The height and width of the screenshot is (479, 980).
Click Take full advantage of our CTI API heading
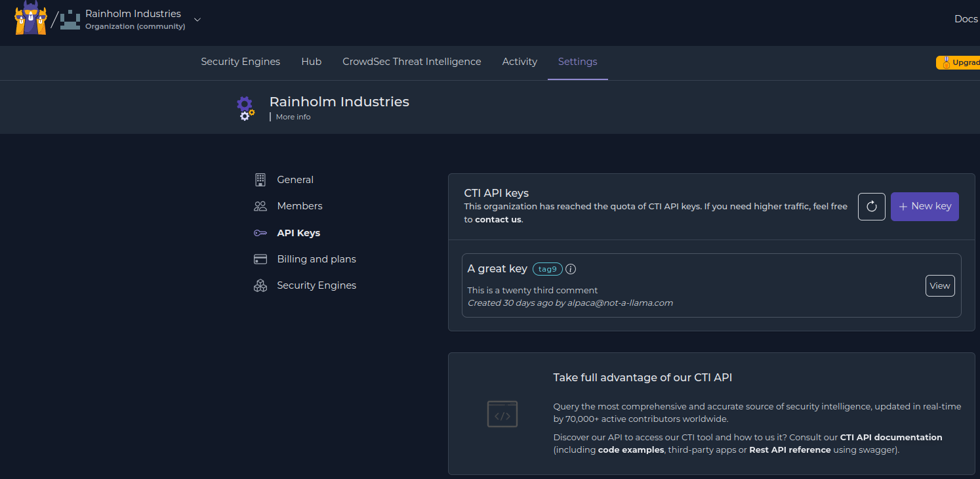click(642, 378)
